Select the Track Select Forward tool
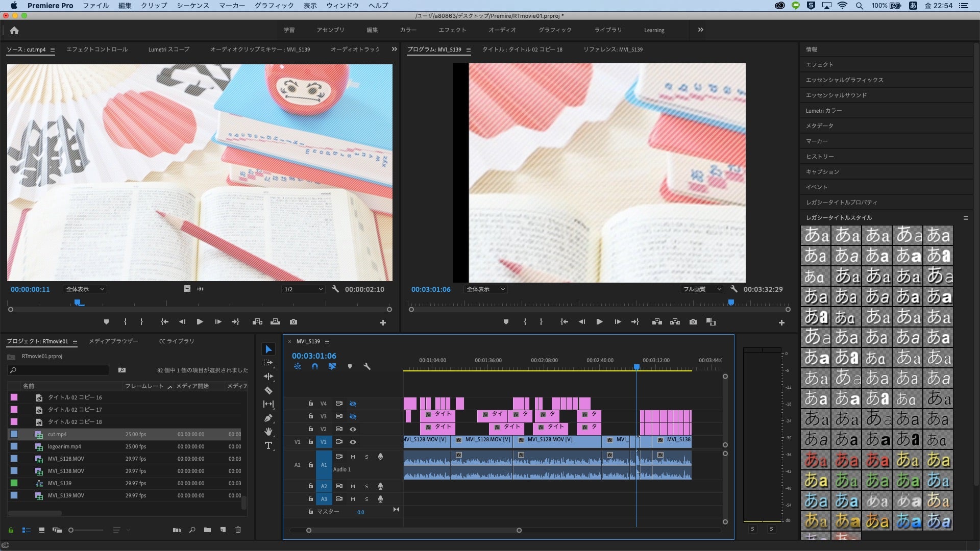980x551 pixels. point(268,363)
